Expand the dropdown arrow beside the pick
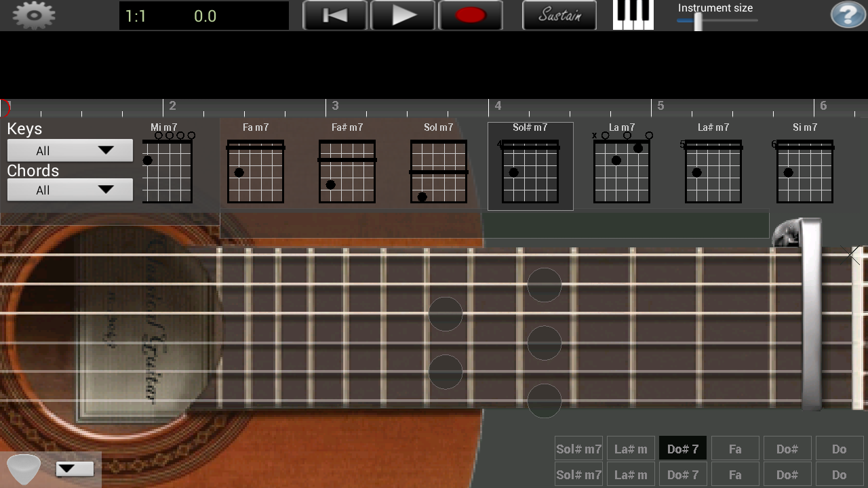The image size is (868, 488). 75,468
